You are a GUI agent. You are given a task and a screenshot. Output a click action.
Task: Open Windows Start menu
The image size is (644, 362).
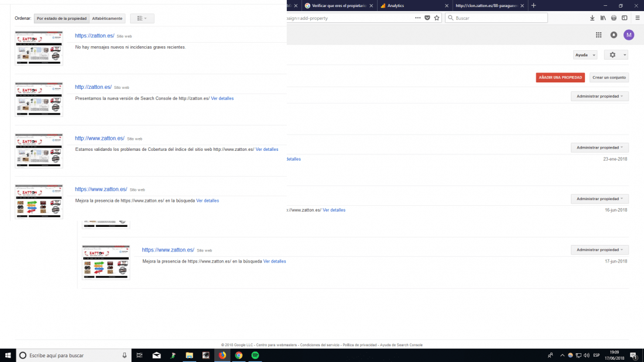8,356
